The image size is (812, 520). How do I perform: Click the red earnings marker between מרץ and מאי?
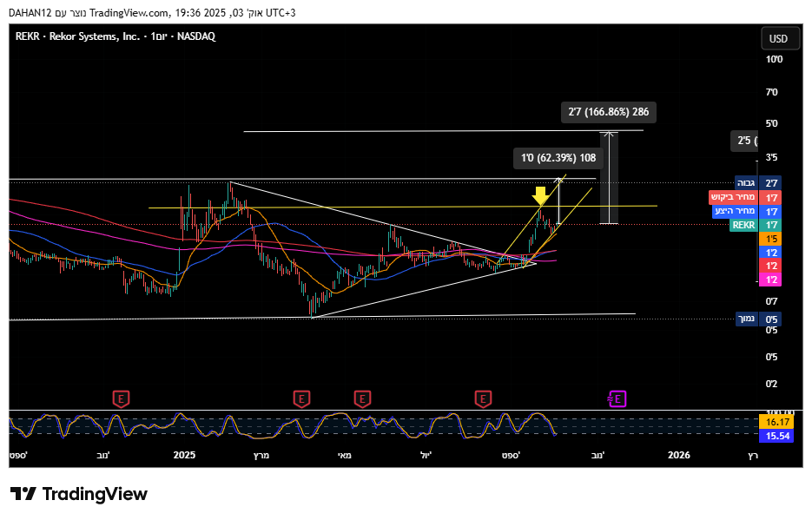point(302,399)
